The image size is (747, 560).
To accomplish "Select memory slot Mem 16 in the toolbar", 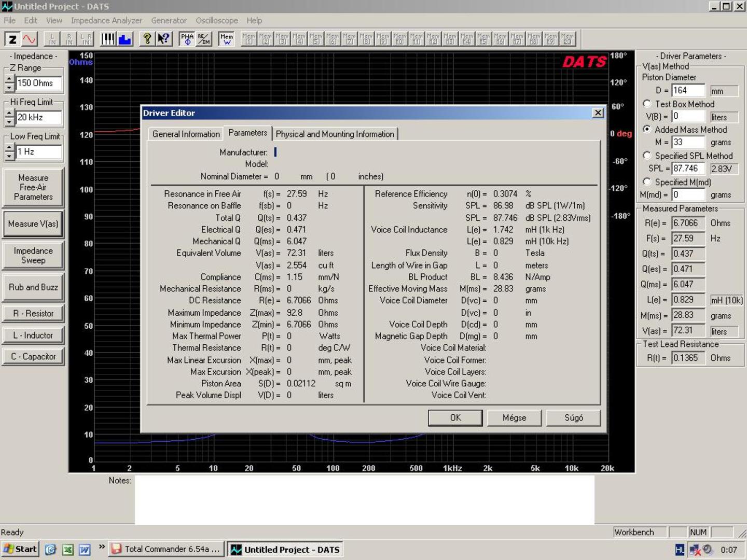I will (x=500, y=39).
